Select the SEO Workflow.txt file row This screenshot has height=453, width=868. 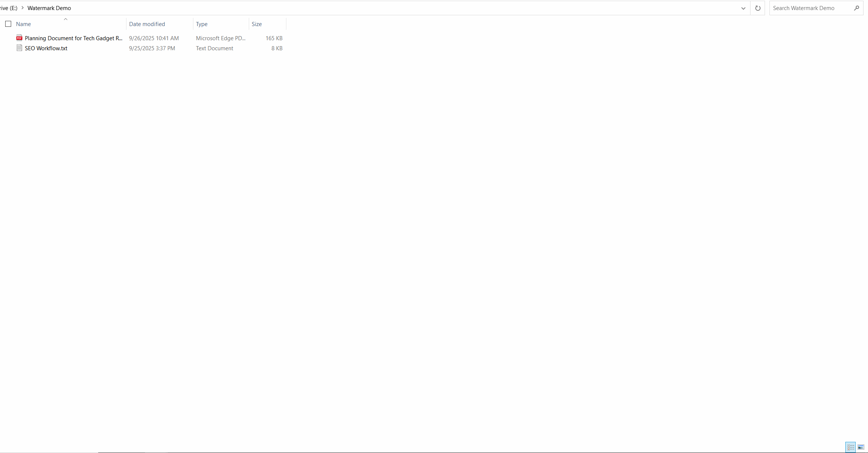pyautogui.click(x=45, y=48)
